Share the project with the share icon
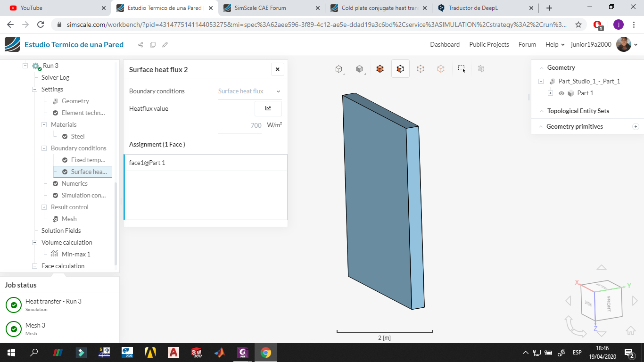This screenshot has height=362, width=644. pos(140,45)
